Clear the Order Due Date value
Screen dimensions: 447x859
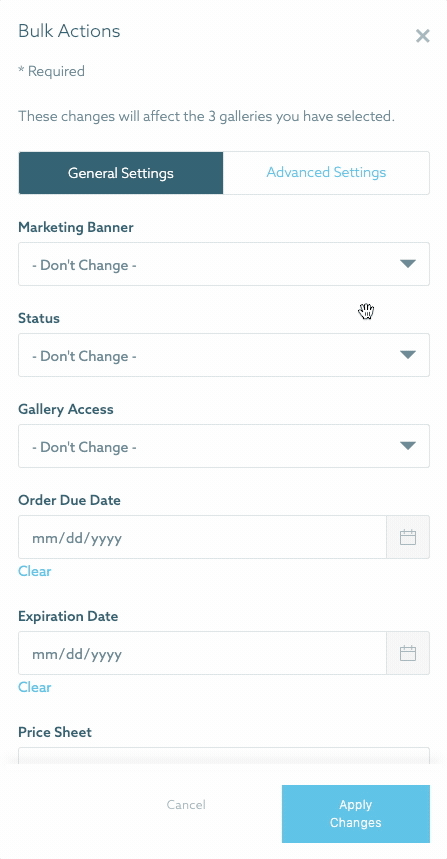pos(35,571)
